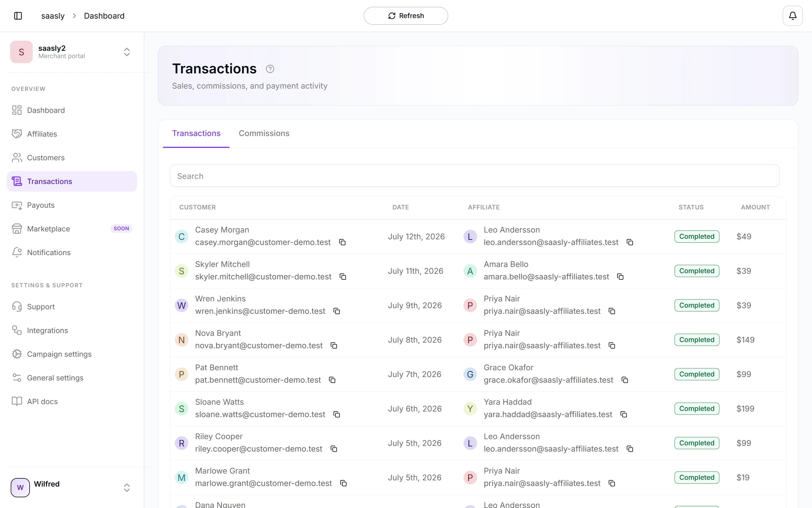The image size is (812, 508).
Task: Copy Wren Jenkins's email address
Action: pos(337,311)
